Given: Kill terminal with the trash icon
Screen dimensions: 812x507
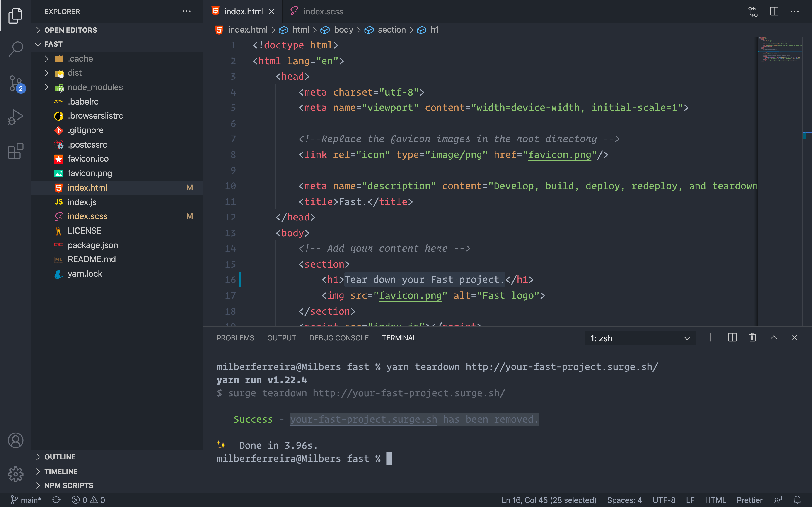Looking at the screenshot, I should pyautogui.click(x=753, y=337).
